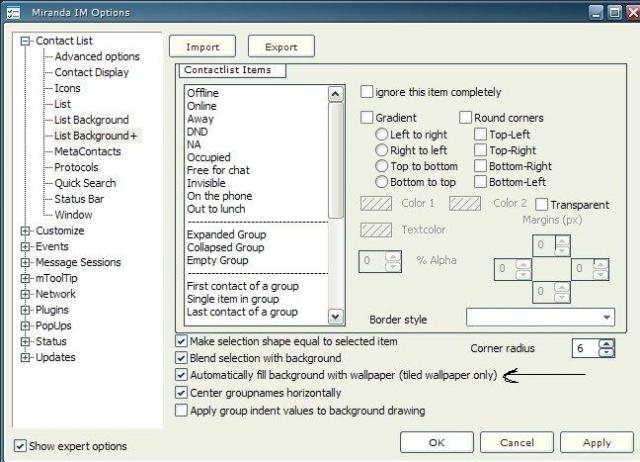Viewport: 640px width, 462px height.
Task: Click the list's scroll down arrow
Action: [x=336, y=317]
